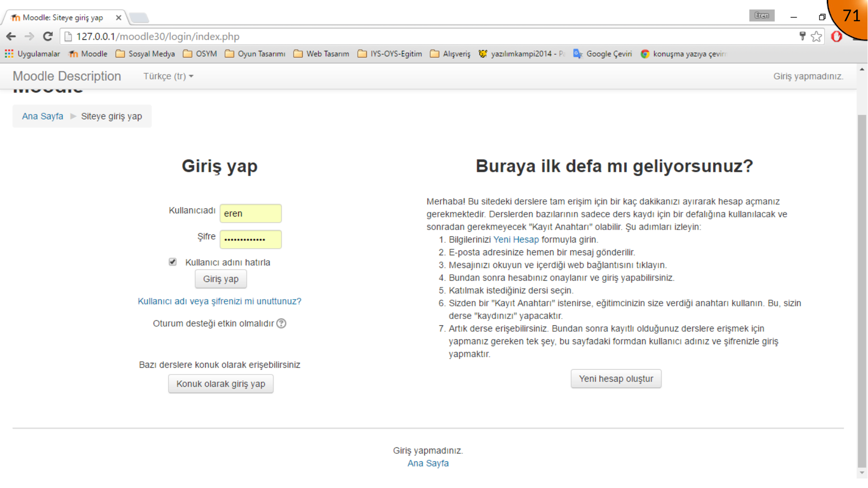Open the Google Çeviri bookmark
This screenshot has width=868, height=488.
(x=603, y=54)
